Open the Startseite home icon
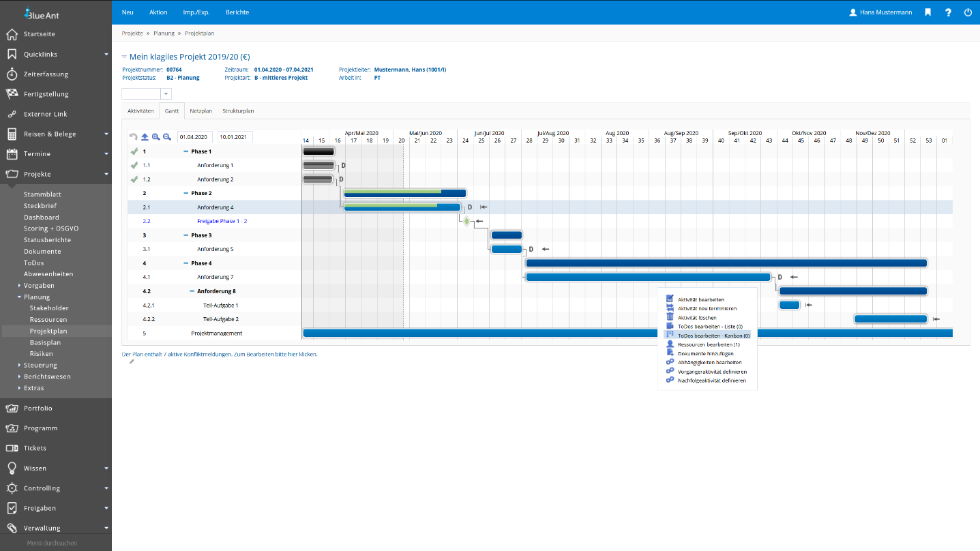Screen dimensions: 980x551 (12, 34)
